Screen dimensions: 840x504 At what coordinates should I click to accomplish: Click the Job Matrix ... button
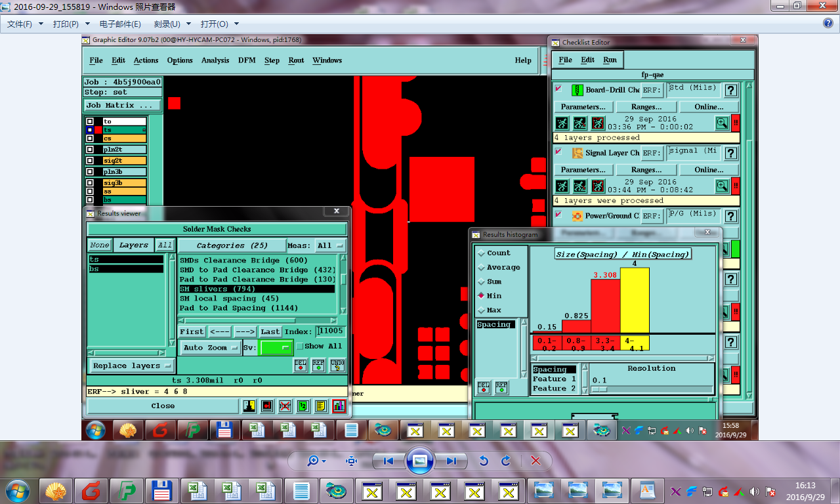(122, 105)
